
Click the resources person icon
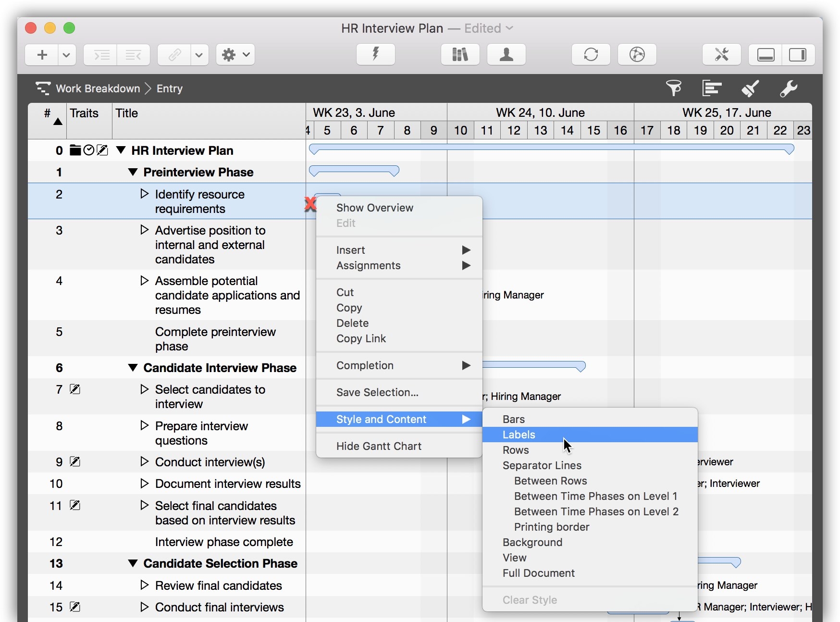[x=506, y=54]
